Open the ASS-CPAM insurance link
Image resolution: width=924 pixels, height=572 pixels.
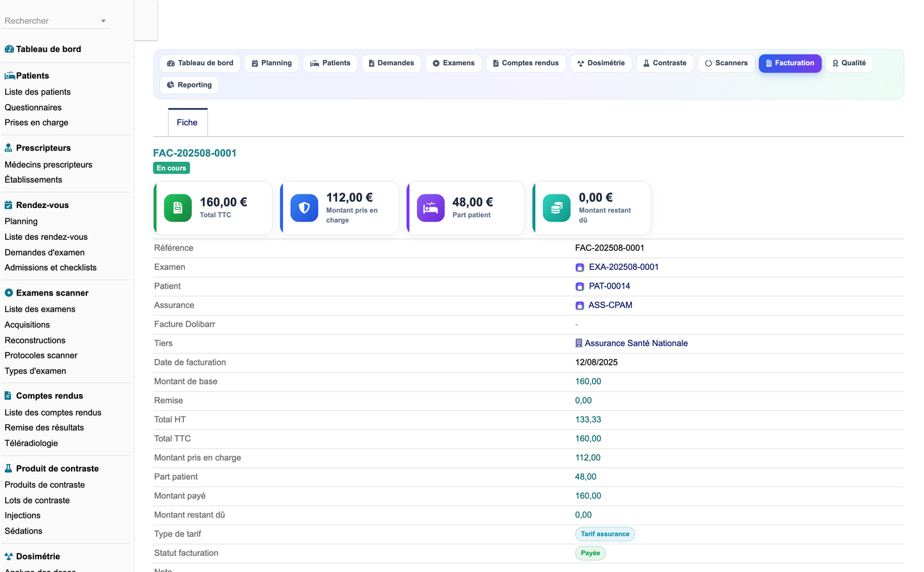610,305
